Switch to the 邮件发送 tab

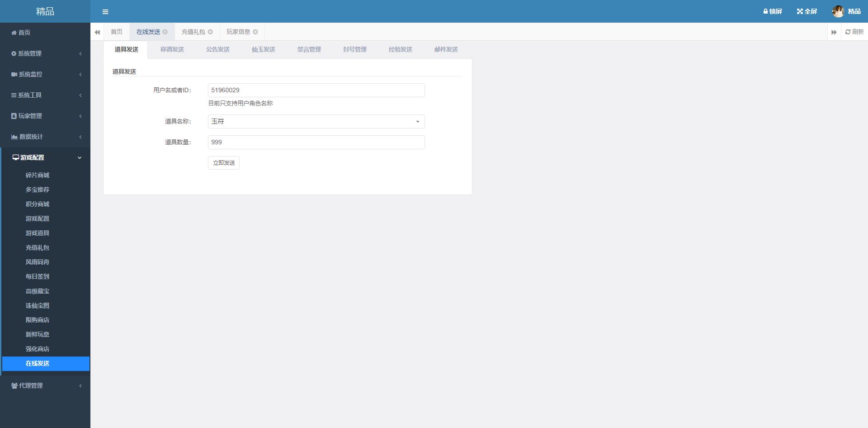(446, 49)
